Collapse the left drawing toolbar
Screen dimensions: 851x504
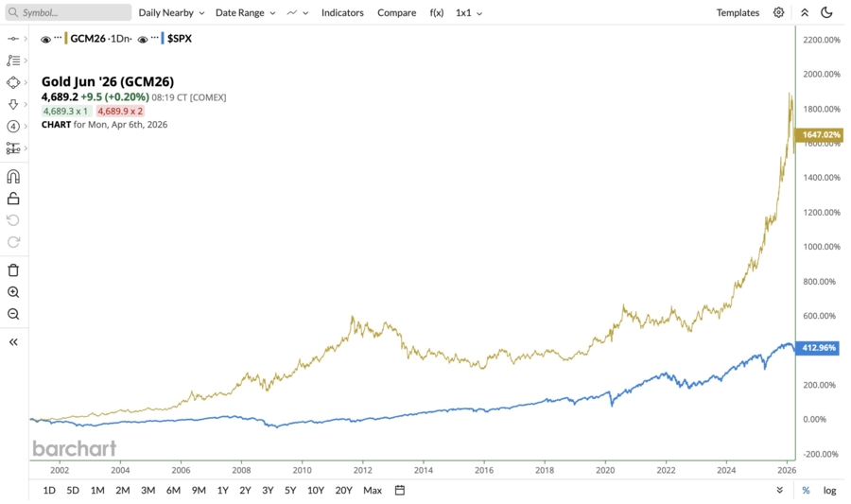coord(13,342)
